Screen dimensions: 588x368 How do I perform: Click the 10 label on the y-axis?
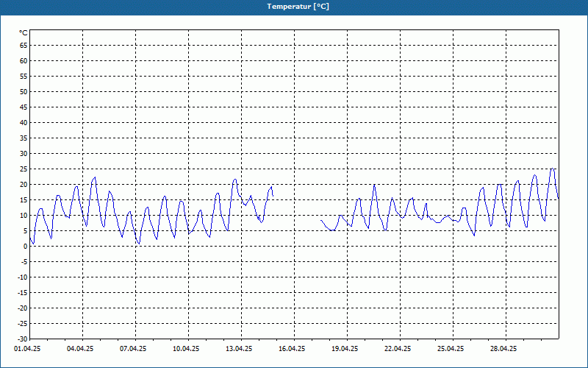pyautogui.click(x=24, y=216)
